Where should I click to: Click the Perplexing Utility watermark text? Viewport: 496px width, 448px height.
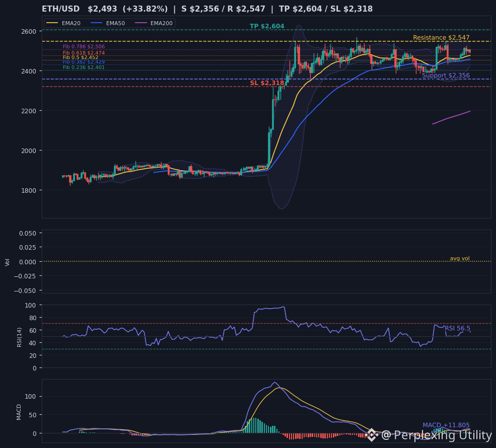(436, 435)
